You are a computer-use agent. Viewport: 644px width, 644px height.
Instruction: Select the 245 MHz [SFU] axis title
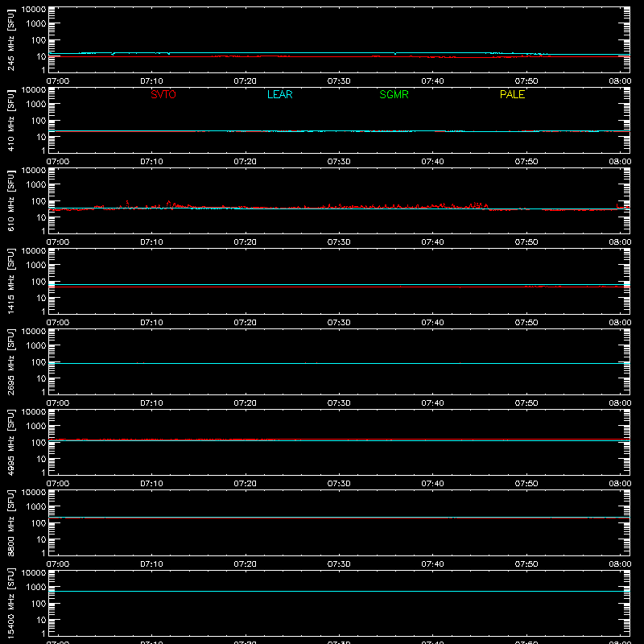[10, 39]
